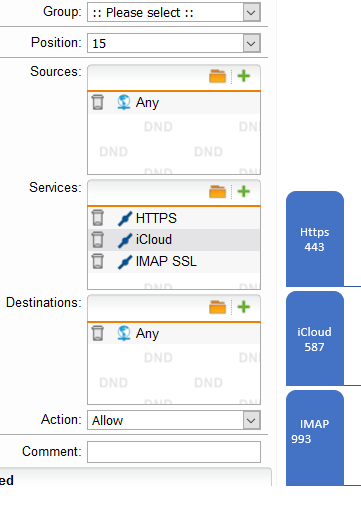This screenshot has width=361, height=511.
Task: Add a new service with green plus
Action: [x=244, y=191]
